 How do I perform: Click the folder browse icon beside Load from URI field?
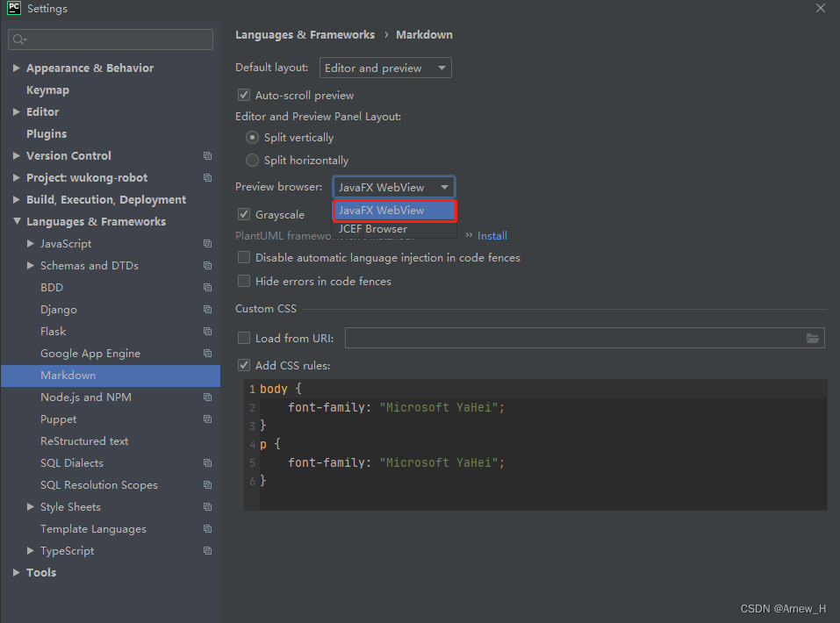click(x=813, y=338)
